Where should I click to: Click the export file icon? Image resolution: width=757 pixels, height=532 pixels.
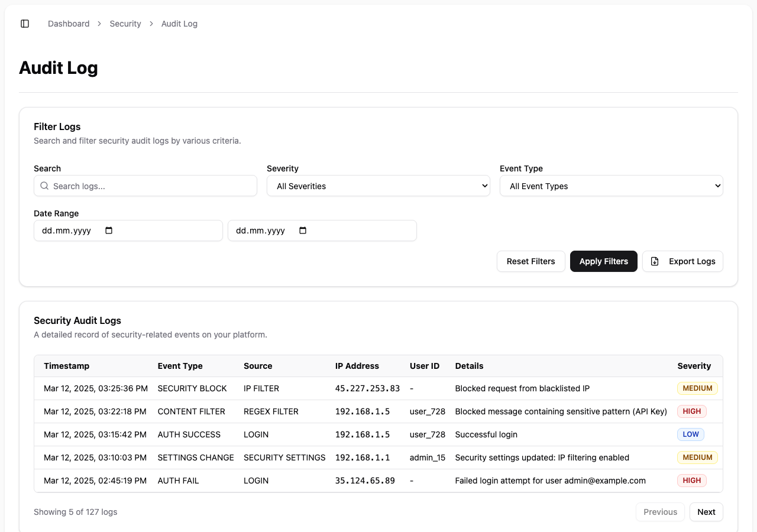[655, 261]
